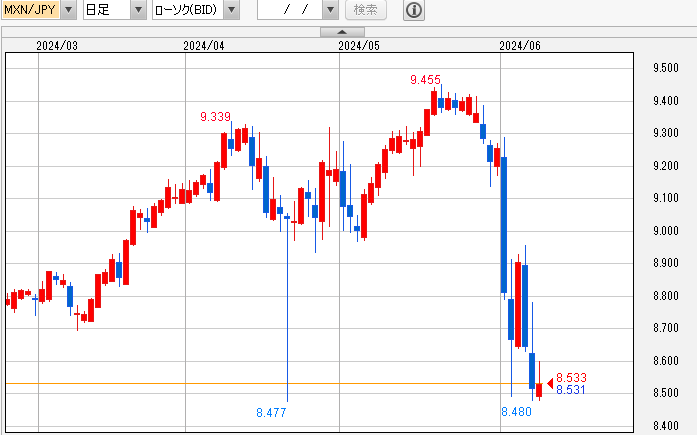Collapse the panel with the up-arrow handle
The height and width of the screenshot is (435, 697).
(342, 32)
